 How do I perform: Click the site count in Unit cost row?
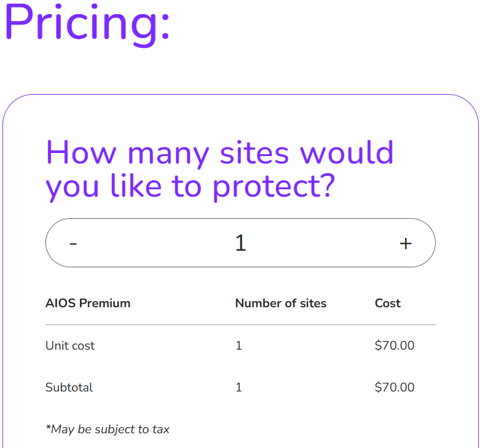click(x=239, y=345)
